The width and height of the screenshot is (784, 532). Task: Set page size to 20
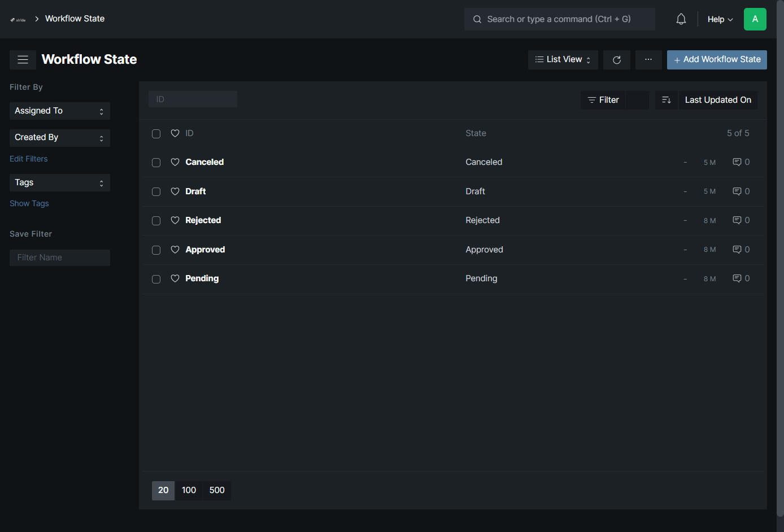point(163,490)
